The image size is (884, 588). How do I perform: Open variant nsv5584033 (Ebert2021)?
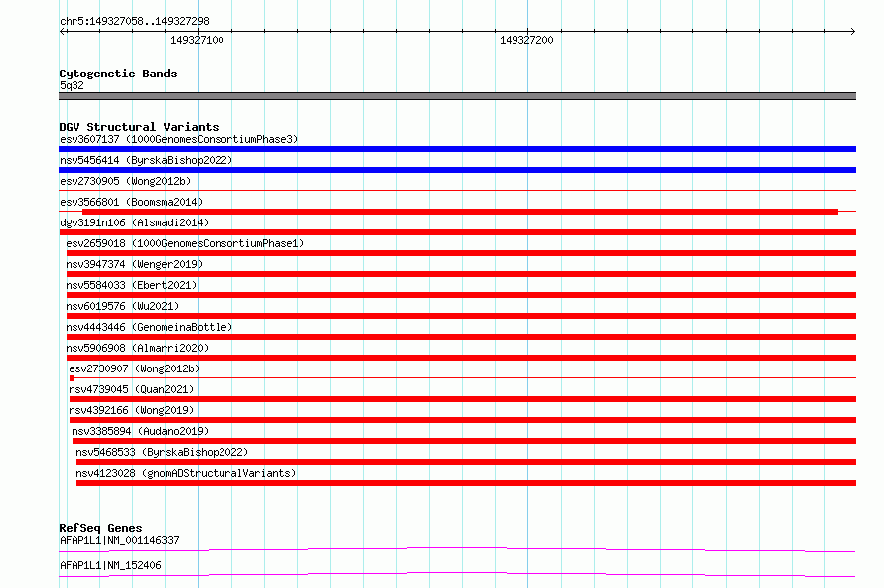[x=131, y=285]
